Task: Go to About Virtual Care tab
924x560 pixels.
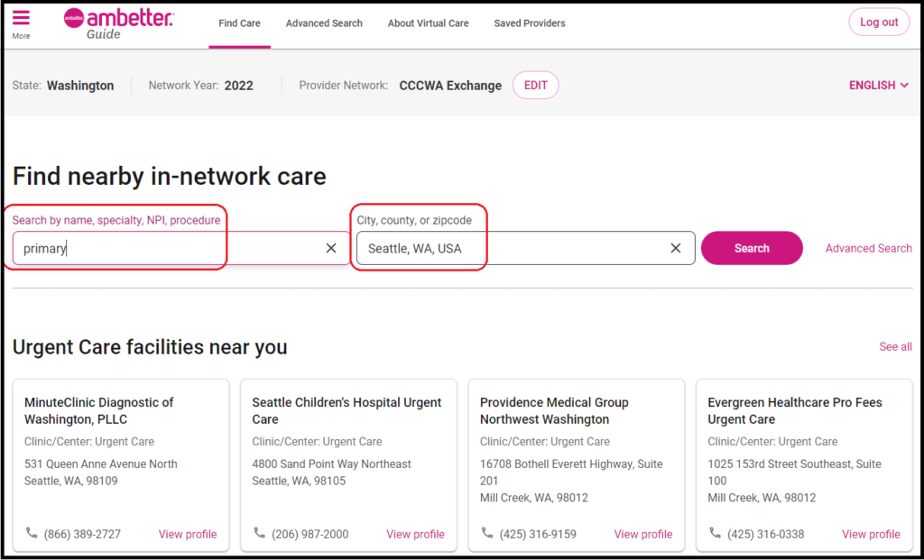Action: pos(429,23)
